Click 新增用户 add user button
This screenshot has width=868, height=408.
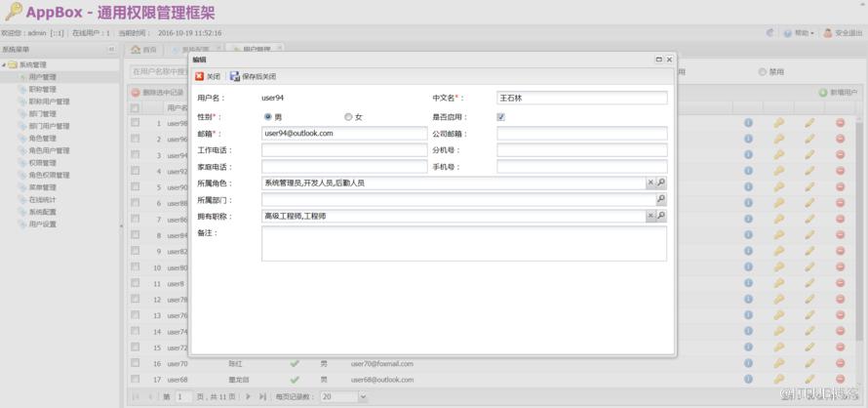(838, 93)
